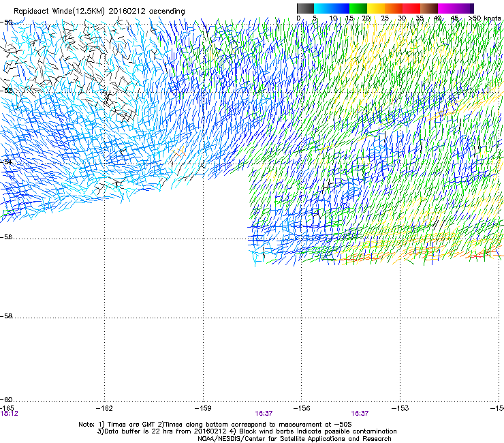Click the purple 16:37 stamp near -153
The width and height of the screenshot is (504, 443).
[x=360, y=414]
